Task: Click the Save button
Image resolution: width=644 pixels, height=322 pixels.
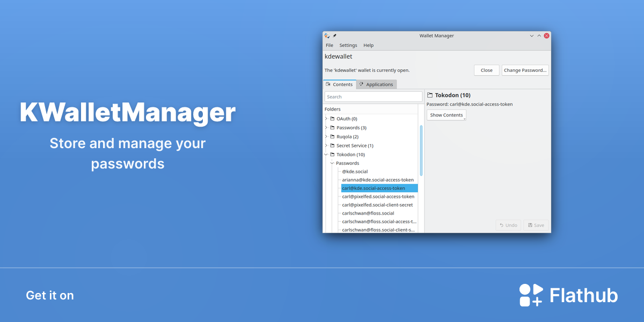Action: tap(536, 225)
